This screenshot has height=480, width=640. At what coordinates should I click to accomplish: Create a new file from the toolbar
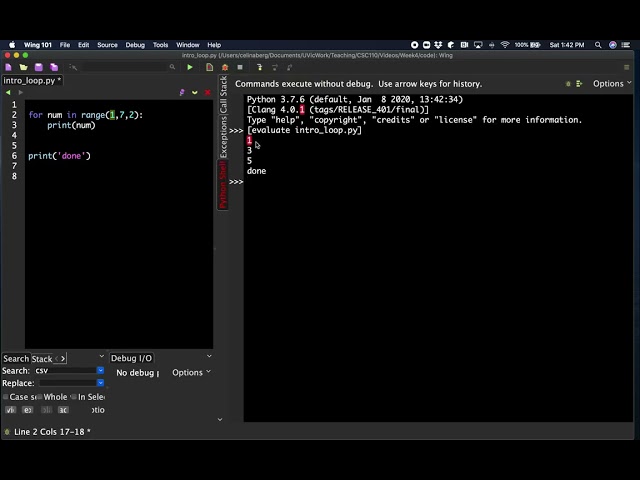9,67
